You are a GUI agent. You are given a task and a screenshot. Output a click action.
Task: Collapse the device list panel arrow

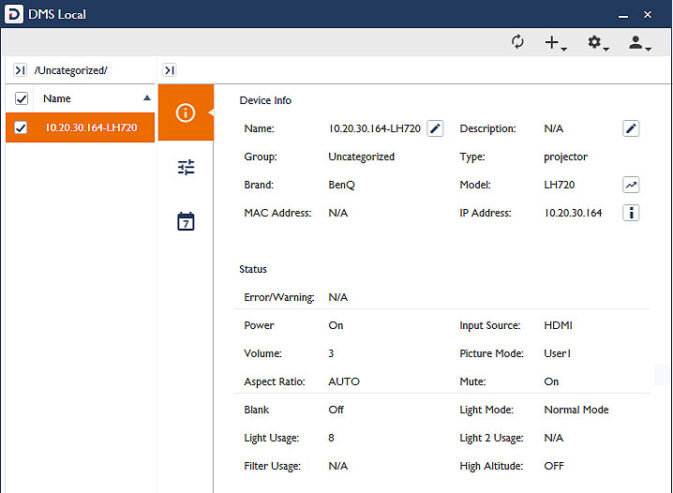click(x=169, y=70)
